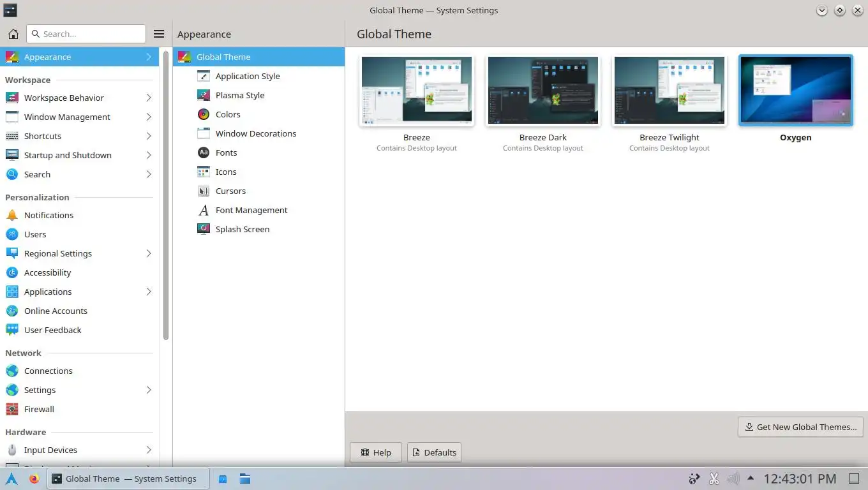The width and height of the screenshot is (868, 490).
Task: Open Network Settings entry
Action: coord(79,390)
